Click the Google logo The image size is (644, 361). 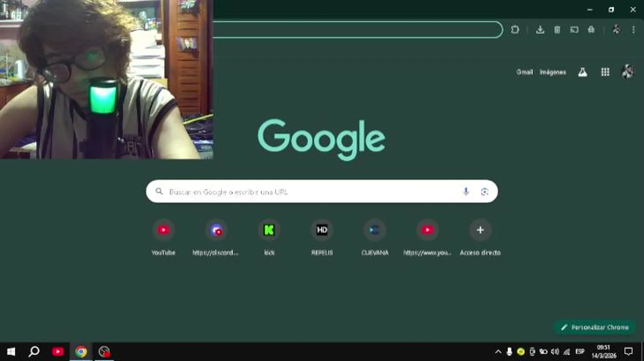click(x=321, y=139)
